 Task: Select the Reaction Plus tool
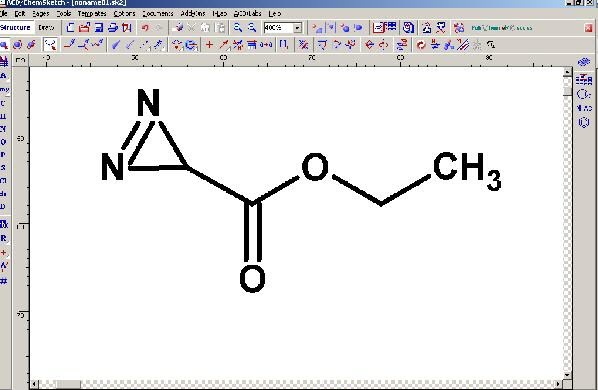(209, 45)
